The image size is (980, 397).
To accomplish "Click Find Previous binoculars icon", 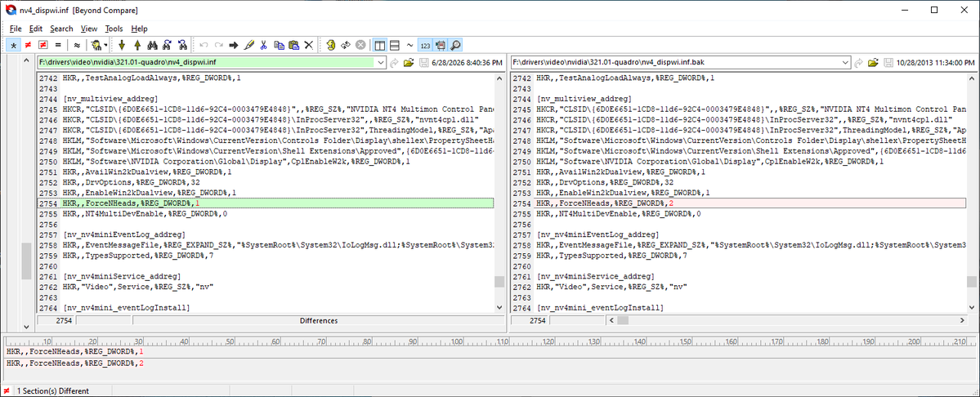I will pos(182,45).
